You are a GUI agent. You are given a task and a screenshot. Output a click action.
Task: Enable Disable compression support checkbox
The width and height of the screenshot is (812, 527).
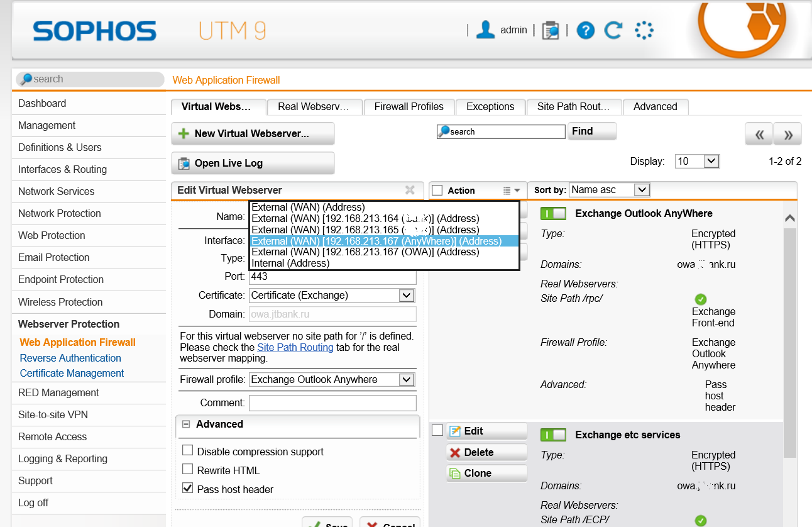tap(187, 450)
